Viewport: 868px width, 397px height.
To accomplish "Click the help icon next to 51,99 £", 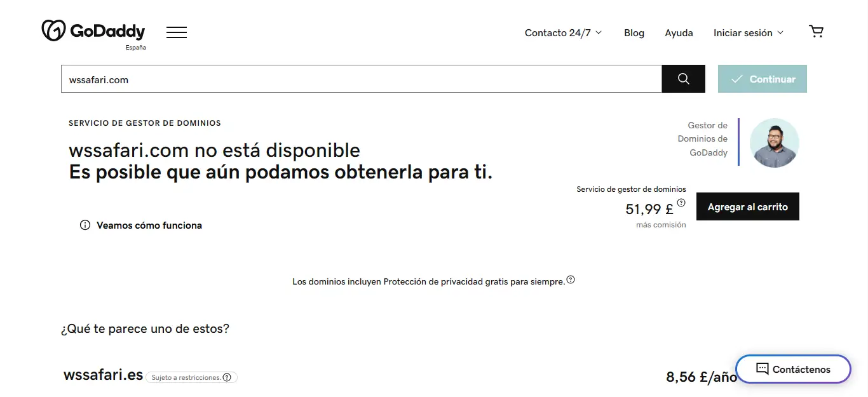I will click(681, 203).
